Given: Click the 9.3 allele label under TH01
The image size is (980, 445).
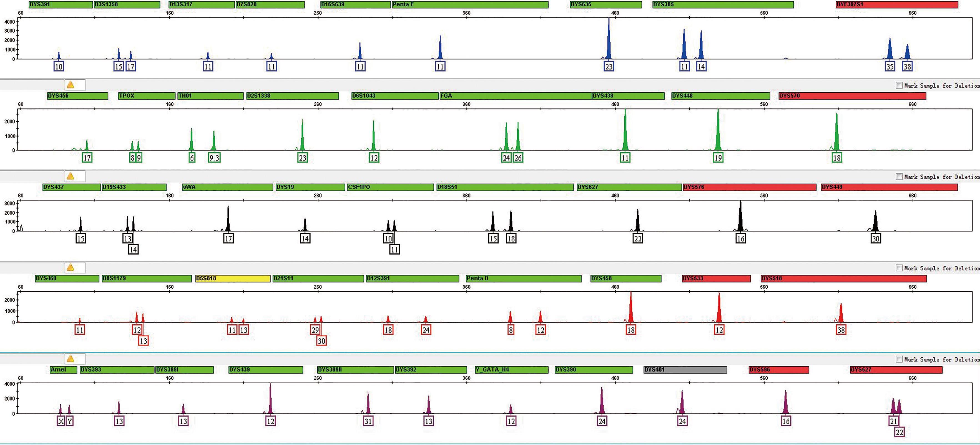Looking at the screenshot, I should pyautogui.click(x=214, y=158).
